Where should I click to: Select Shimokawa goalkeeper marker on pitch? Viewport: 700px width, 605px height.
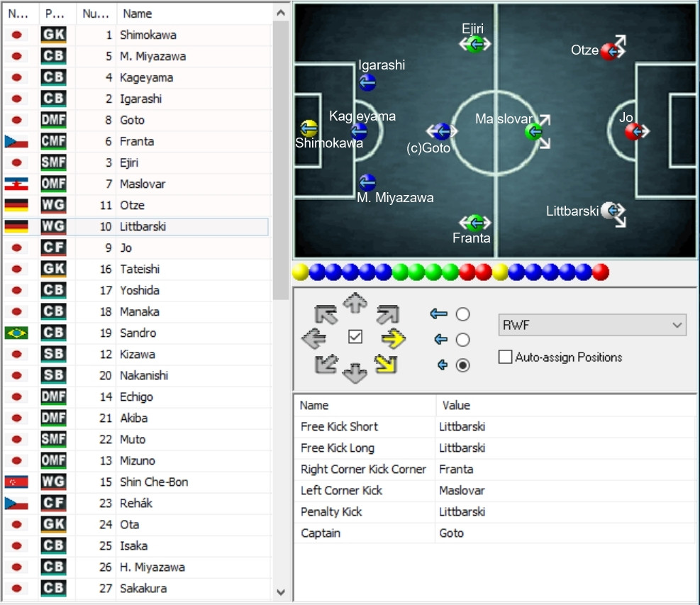pos(309,128)
